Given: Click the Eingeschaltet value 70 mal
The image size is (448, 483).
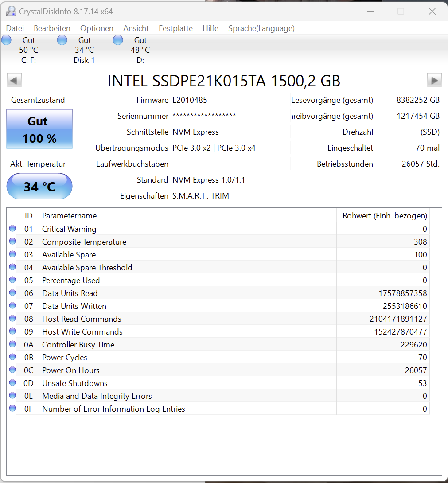Looking at the screenshot, I should tap(409, 148).
